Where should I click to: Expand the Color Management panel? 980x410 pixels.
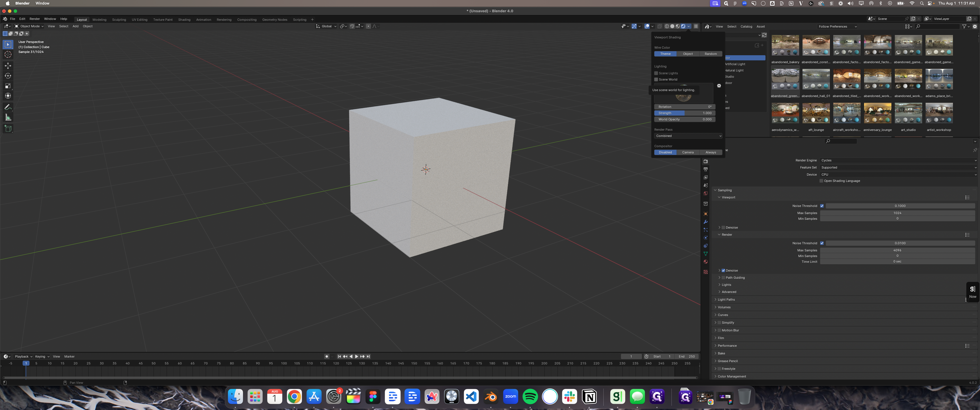[732, 376]
